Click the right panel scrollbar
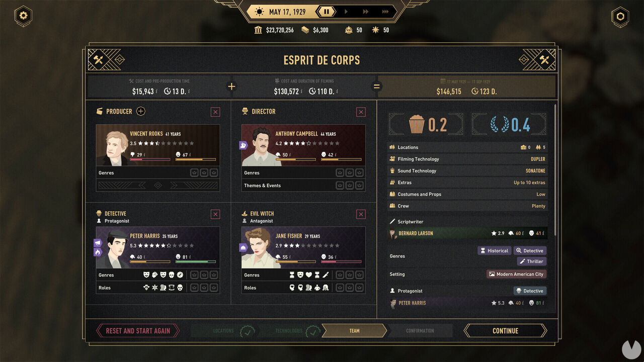Image resolution: width=644 pixels, height=362 pixels. (555, 170)
